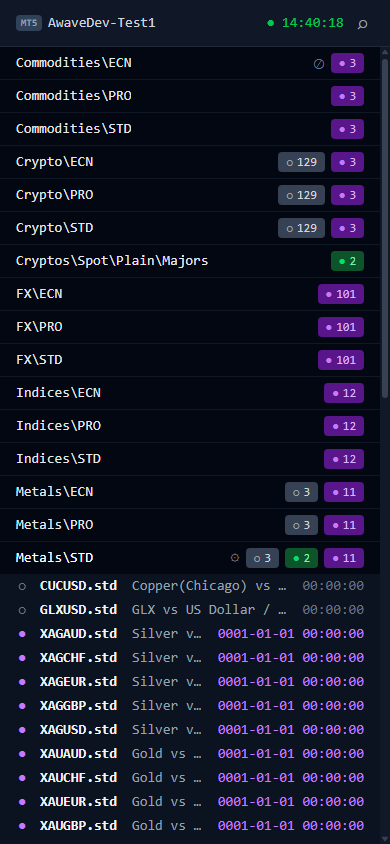
Task: Click the up arrow of the scrollbar
Action: (x=385, y=52)
